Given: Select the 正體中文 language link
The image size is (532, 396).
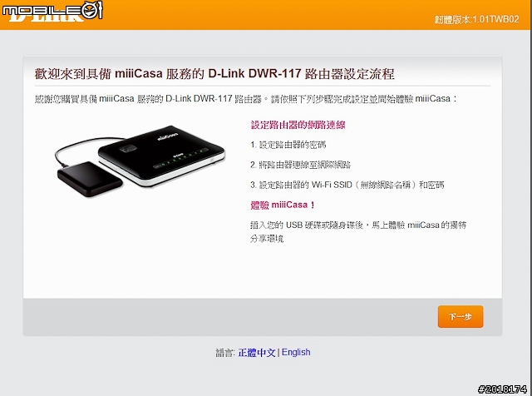Looking at the screenshot, I should pos(257,353).
